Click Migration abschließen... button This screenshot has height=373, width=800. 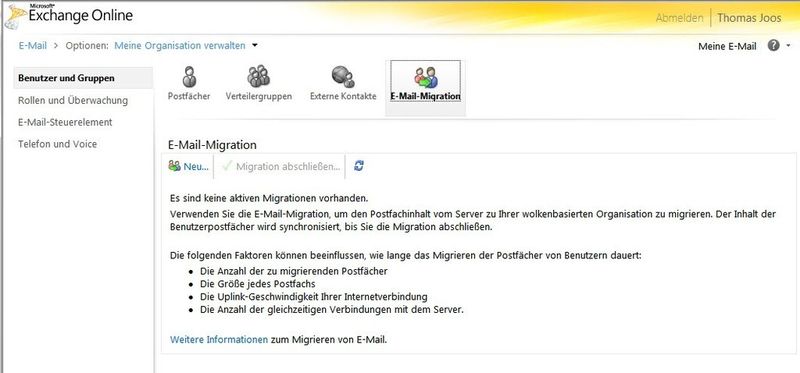(281, 166)
